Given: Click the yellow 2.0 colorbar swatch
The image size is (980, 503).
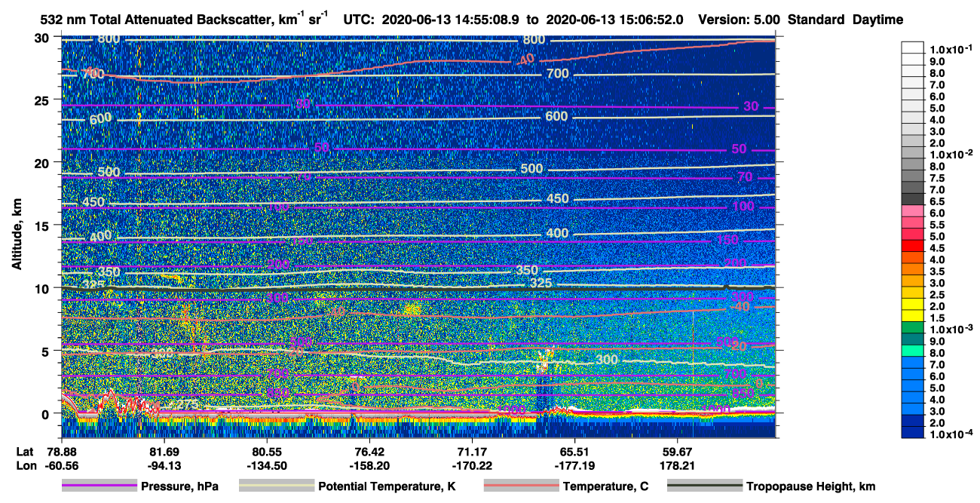Looking at the screenshot, I should click(x=914, y=305).
